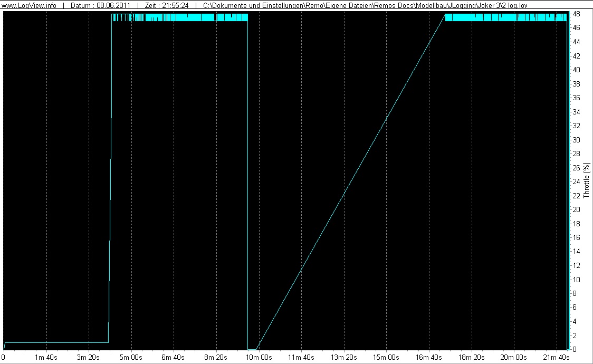The height and width of the screenshot is (364, 593).
Task: Click the Datum : 08.06.2011 header entry
Action: coord(100,5)
